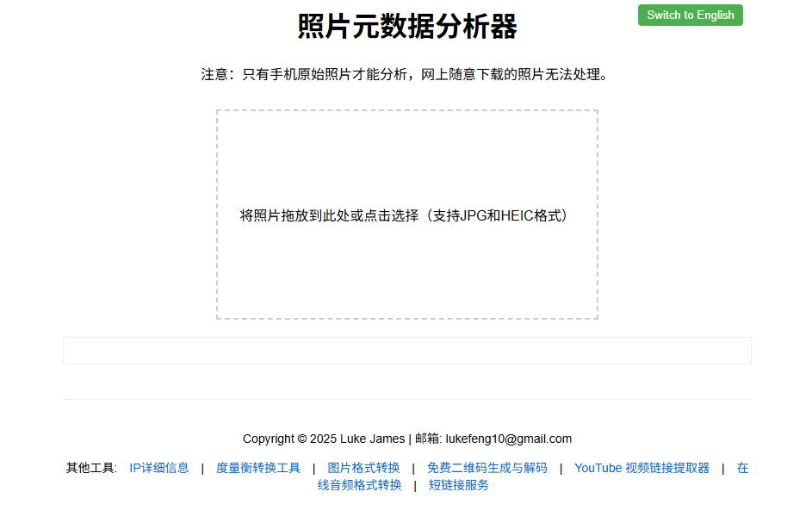Click the 照片元数据分析器 page heading
This screenshot has width=812, height=523.
point(407,26)
